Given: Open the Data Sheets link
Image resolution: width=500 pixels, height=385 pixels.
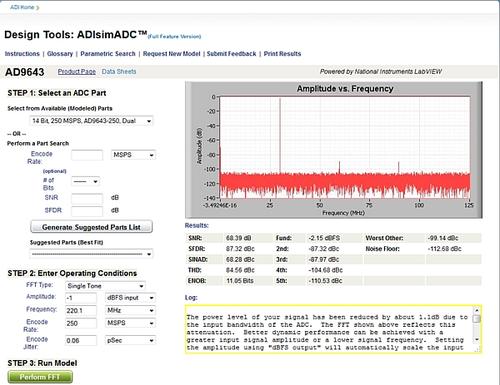Looking at the screenshot, I should 119,71.
